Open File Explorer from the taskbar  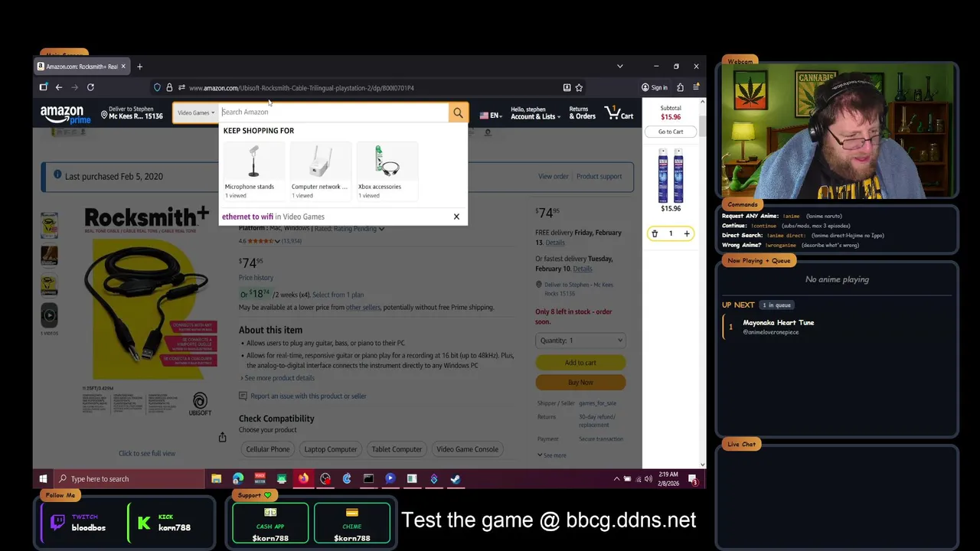[x=216, y=479]
